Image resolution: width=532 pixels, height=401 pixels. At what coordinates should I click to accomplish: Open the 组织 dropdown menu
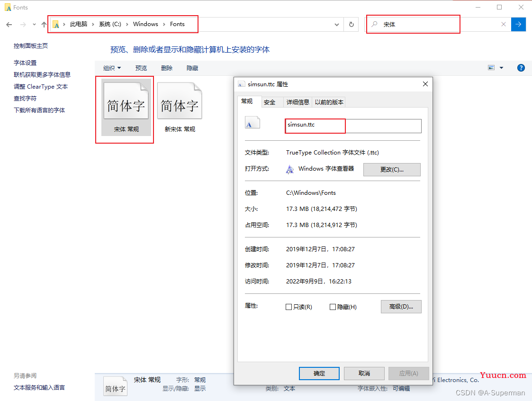[x=112, y=68]
